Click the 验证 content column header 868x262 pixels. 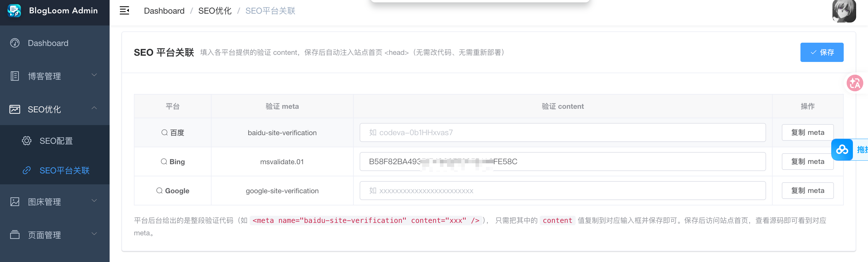click(563, 107)
